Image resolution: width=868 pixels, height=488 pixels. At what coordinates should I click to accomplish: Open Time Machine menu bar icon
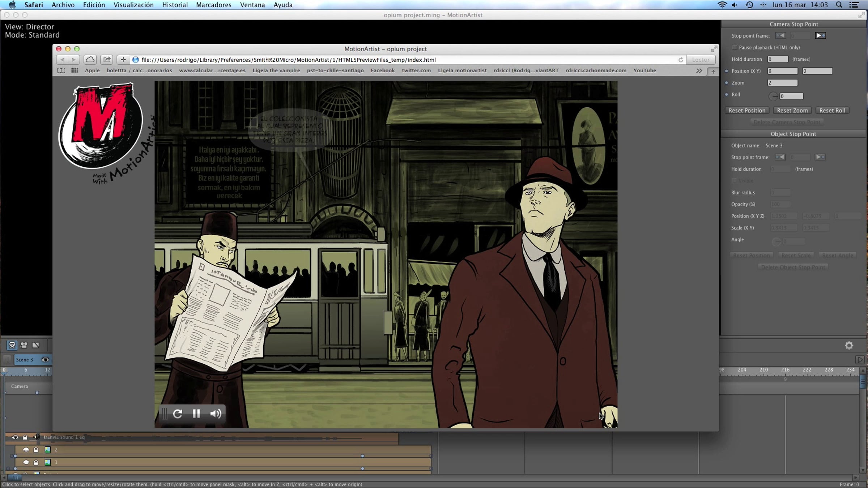749,5
